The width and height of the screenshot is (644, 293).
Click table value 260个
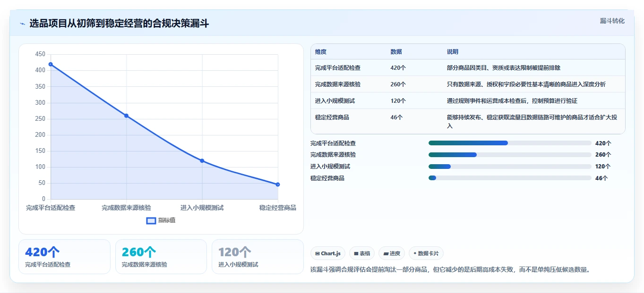tap(398, 84)
